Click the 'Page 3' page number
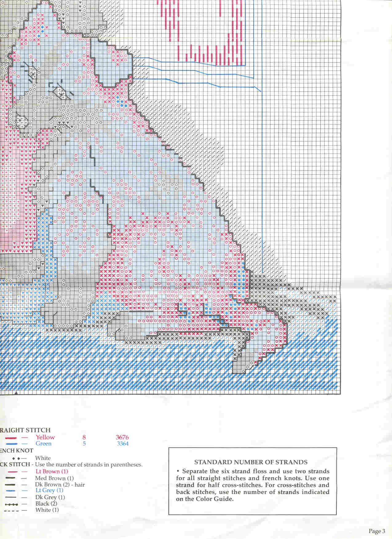The width and height of the screenshot is (392, 539). tap(377, 531)
